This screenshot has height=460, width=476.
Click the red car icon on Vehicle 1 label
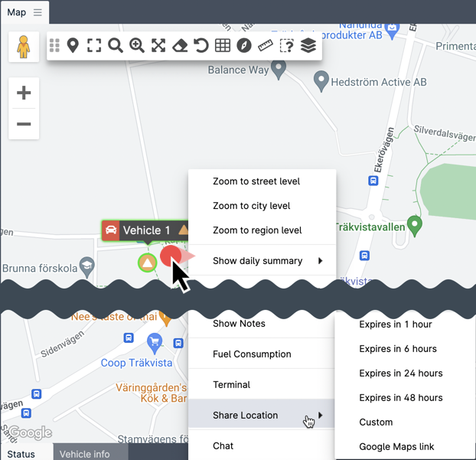click(x=111, y=230)
